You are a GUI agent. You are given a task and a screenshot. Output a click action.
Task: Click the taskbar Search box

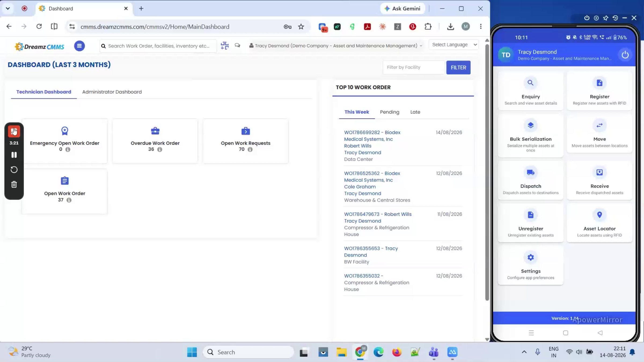[248, 352]
